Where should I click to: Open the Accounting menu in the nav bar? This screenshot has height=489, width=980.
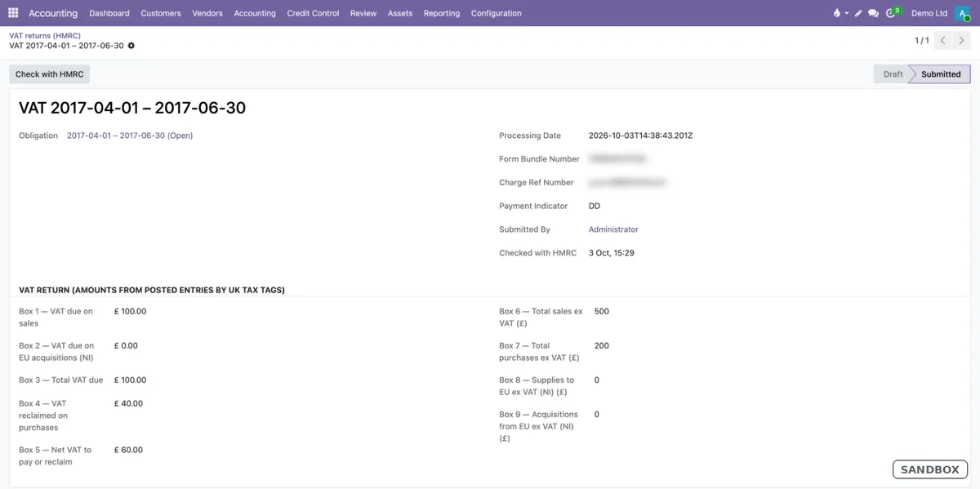point(255,13)
